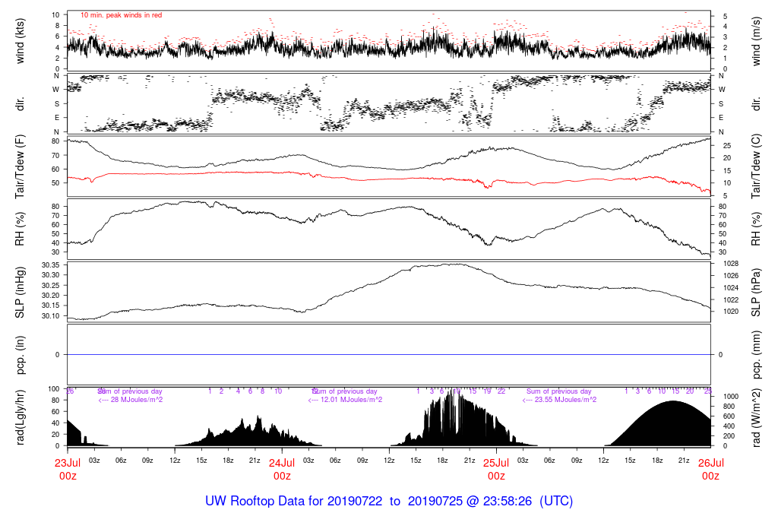Viewport: 778px width, 532px height.
Task: Click the 'Tair/Tdew (C)' axis label
Action: coord(756,166)
